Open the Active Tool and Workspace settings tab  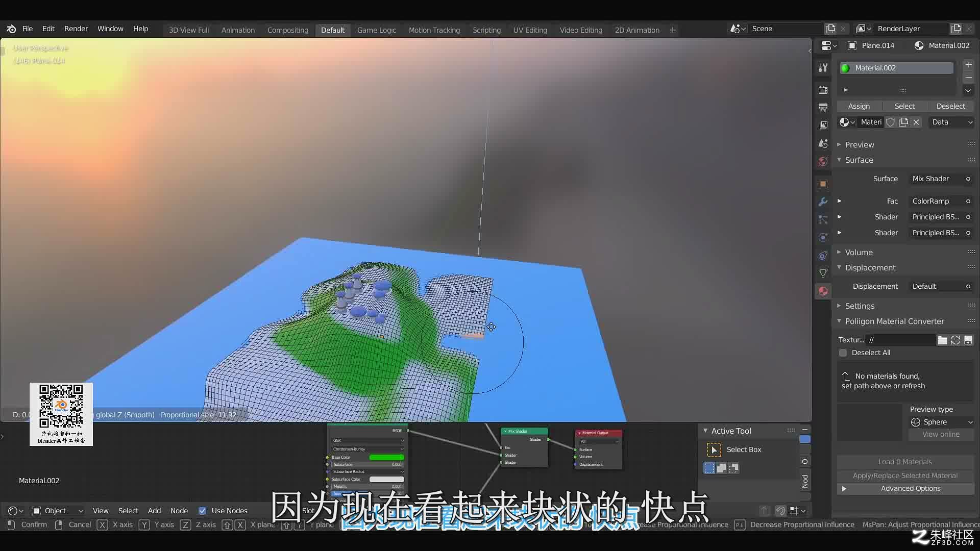823,68
